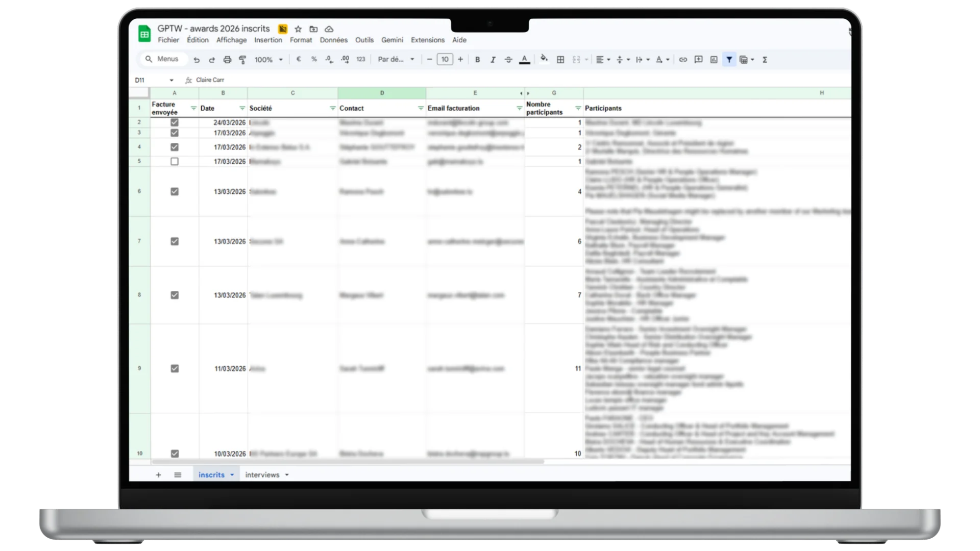This screenshot has width=980, height=551.
Task: Toggle bold formatting
Action: coord(477,60)
